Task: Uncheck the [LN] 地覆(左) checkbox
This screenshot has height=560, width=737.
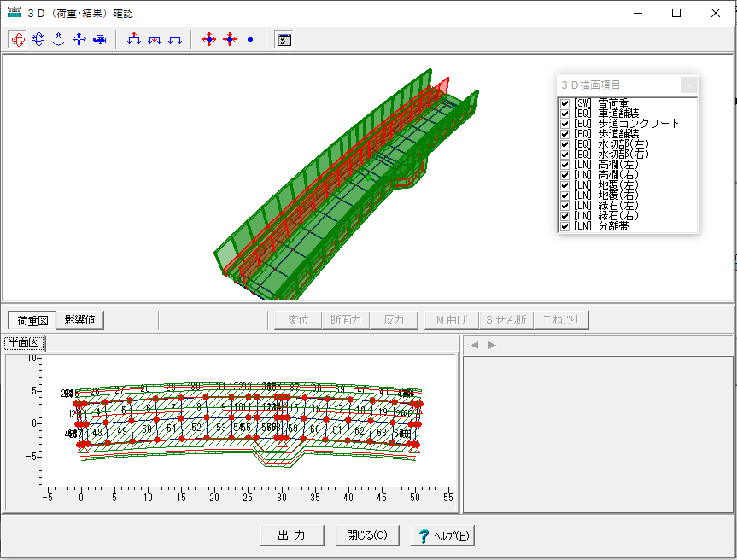Action: click(x=565, y=185)
